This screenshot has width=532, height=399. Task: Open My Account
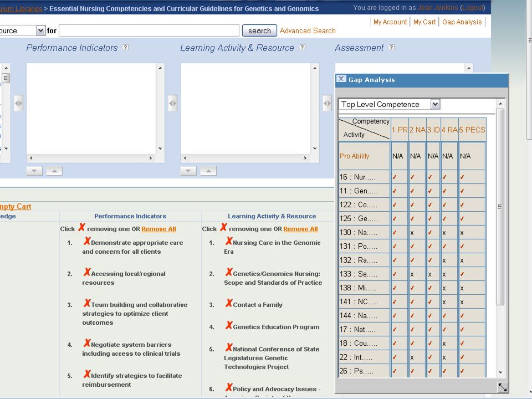coord(390,22)
